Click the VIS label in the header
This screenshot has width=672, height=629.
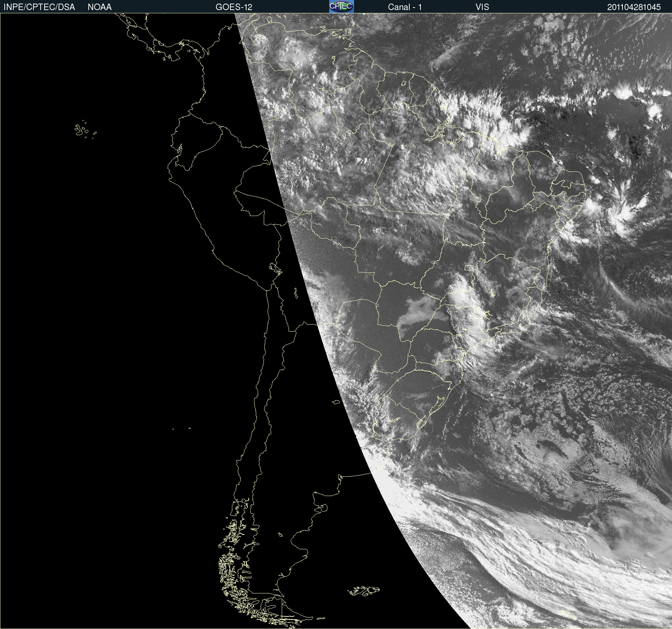click(482, 7)
